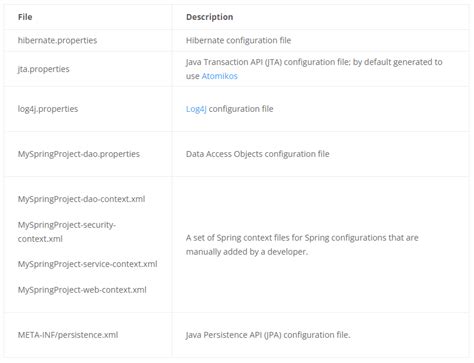Click the Java Transaction API description text

314,69
